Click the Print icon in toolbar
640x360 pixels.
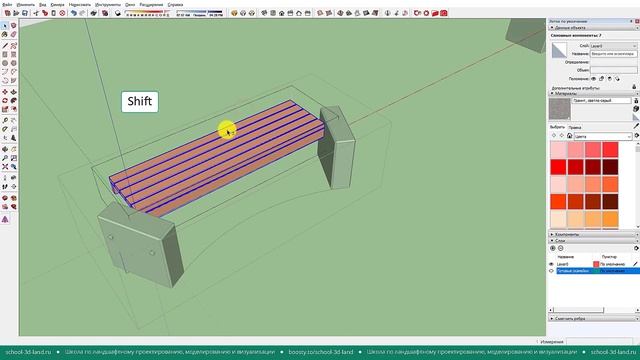coord(93,13)
